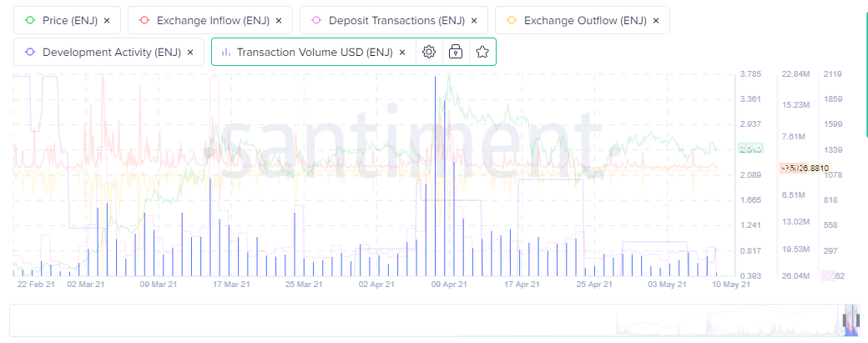
Task: Favorite the Transaction Volume USD metric star
Action: click(x=482, y=52)
